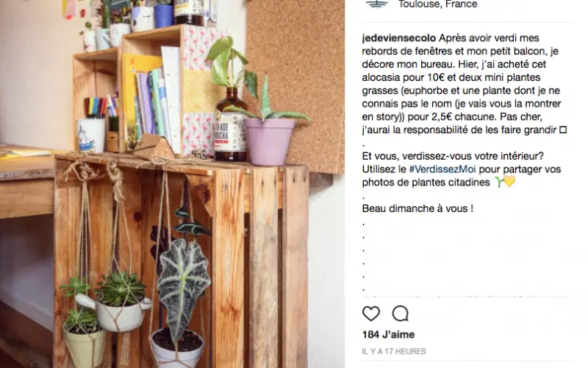Click the purple flower pot in the photo
588x368 pixels.
tap(268, 141)
